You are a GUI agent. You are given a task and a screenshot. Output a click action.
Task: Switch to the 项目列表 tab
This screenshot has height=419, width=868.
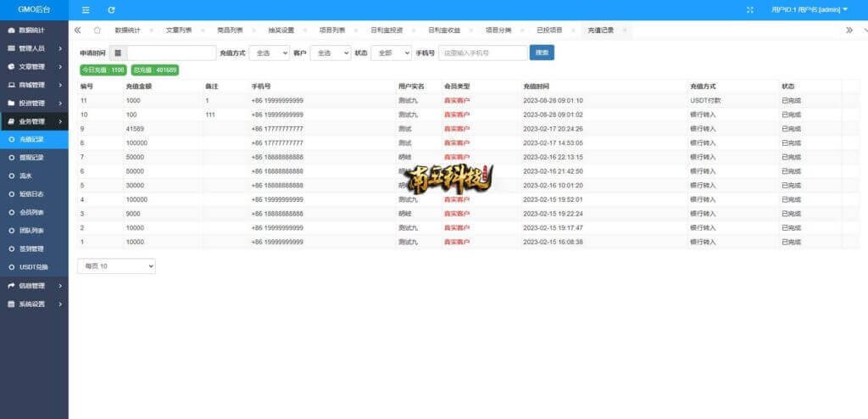point(332,30)
